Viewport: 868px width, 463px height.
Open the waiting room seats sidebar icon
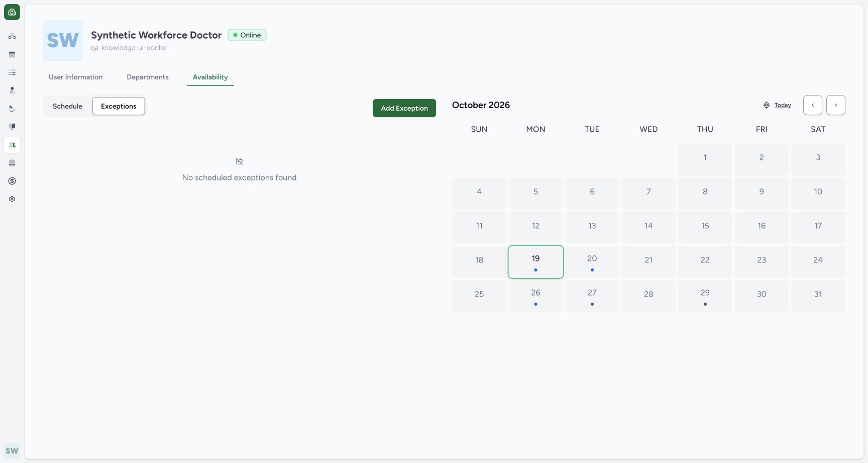(x=12, y=163)
